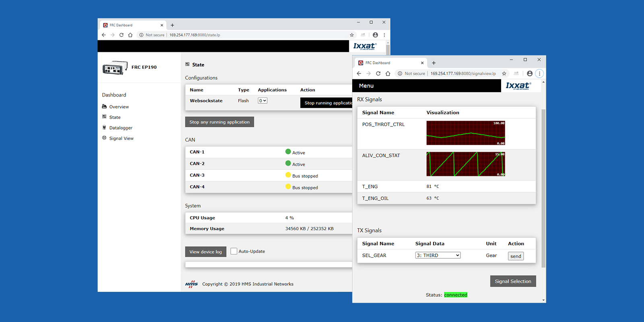Send the SEL_GEAR signal value
This screenshot has height=322, width=644.
[x=516, y=256]
